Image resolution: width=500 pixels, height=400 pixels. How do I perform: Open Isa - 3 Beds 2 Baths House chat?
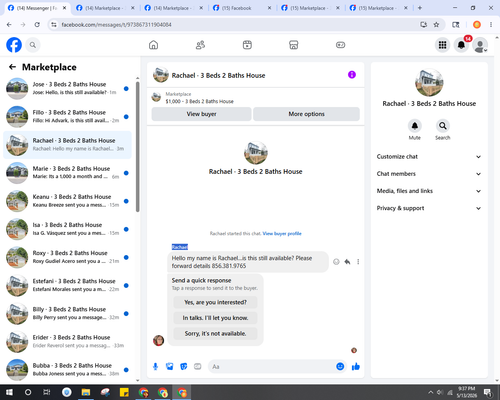click(67, 229)
